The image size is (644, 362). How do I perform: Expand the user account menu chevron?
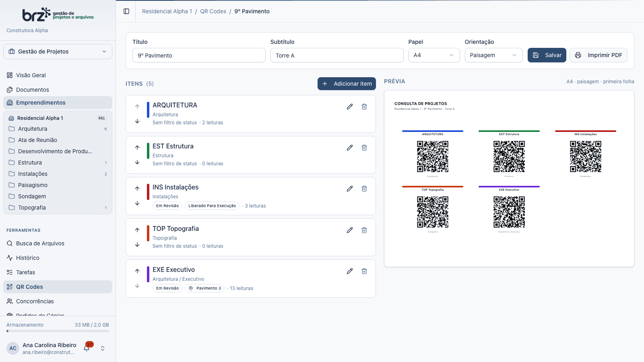[103, 348]
